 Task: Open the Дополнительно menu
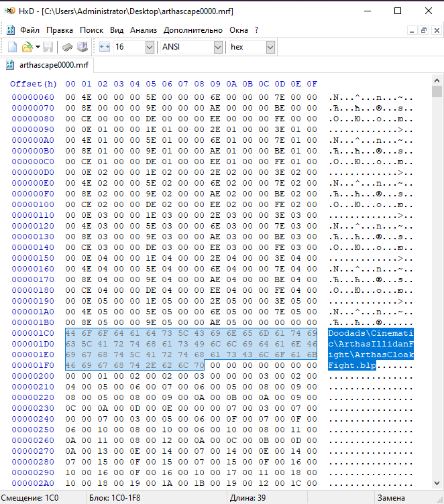point(193,30)
